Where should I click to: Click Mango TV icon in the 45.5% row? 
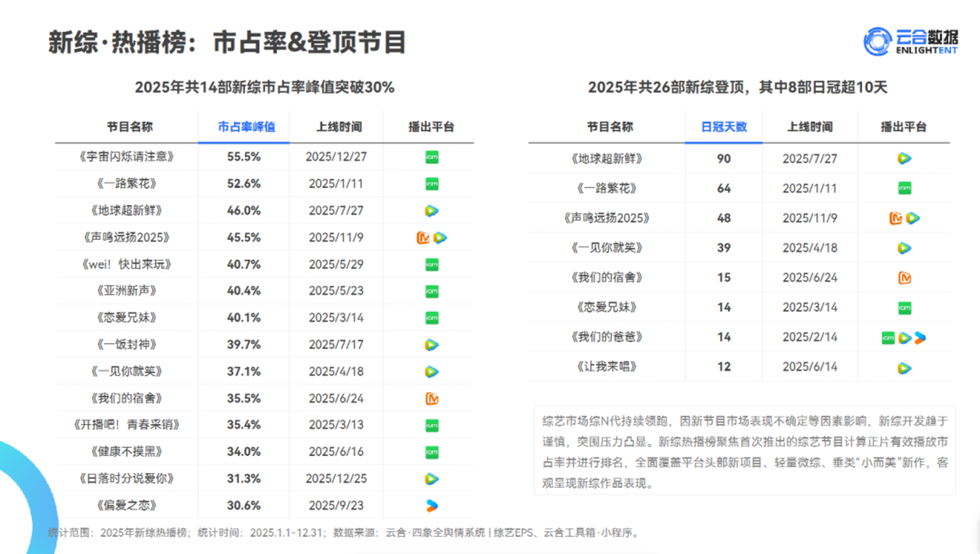coord(422,238)
